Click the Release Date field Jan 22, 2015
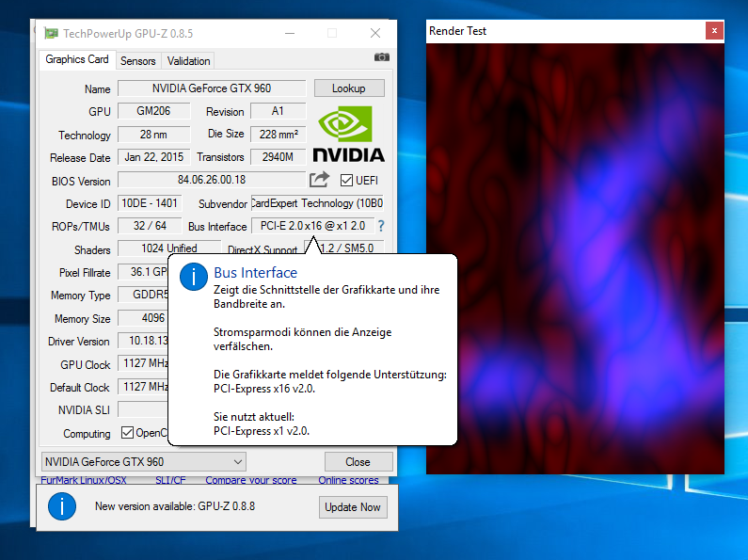 pos(153,157)
